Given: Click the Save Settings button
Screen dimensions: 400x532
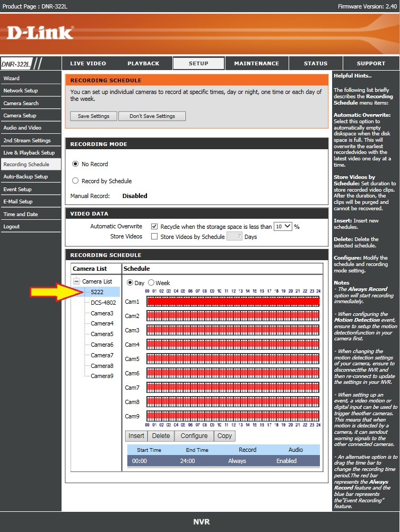Looking at the screenshot, I should (93, 116).
